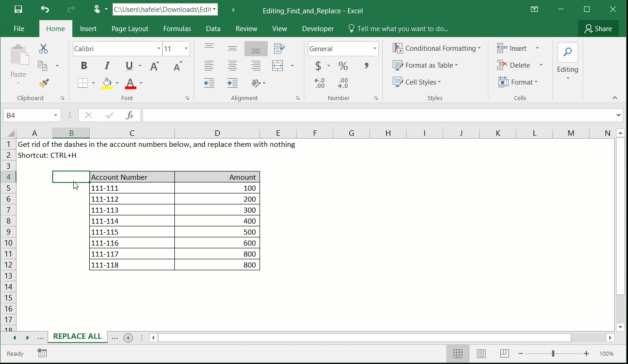The height and width of the screenshot is (364, 628).
Task: Apply Accounting dollar format
Action: 318,66
